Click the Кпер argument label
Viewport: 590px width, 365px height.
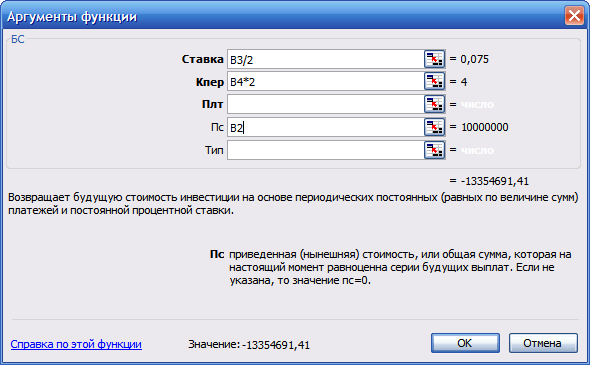210,82
